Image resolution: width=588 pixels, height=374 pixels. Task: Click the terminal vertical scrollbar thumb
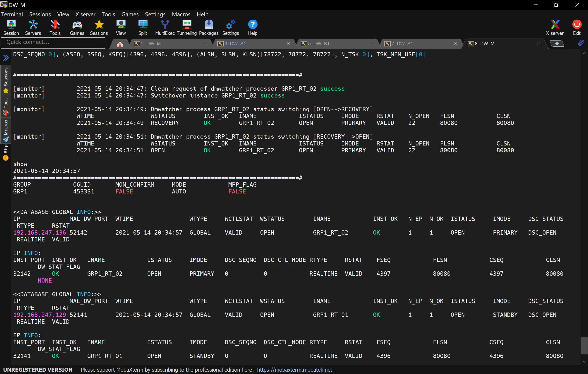(x=584, y=345)
